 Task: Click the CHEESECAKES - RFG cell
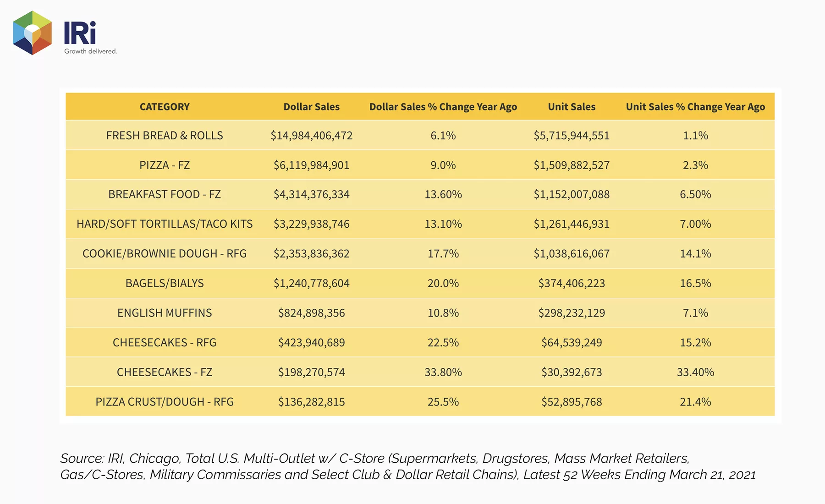coord(165,342)
